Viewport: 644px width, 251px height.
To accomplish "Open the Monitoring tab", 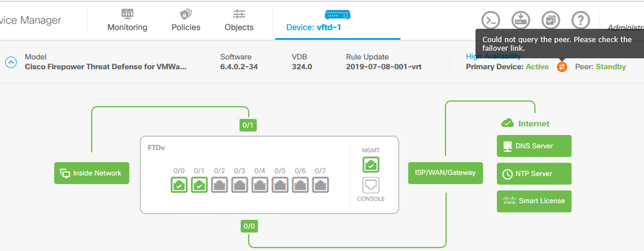I will [x=127, y=21].
